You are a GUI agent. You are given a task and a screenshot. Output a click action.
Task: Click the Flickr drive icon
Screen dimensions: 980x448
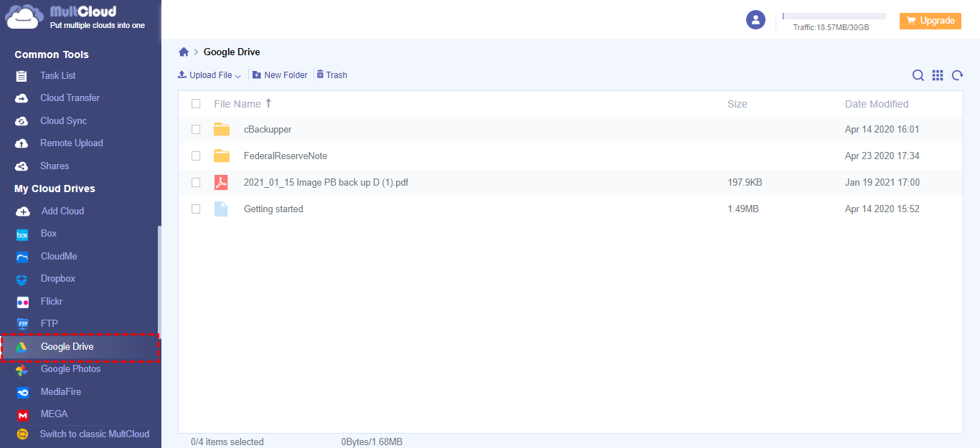click(22, 302)
